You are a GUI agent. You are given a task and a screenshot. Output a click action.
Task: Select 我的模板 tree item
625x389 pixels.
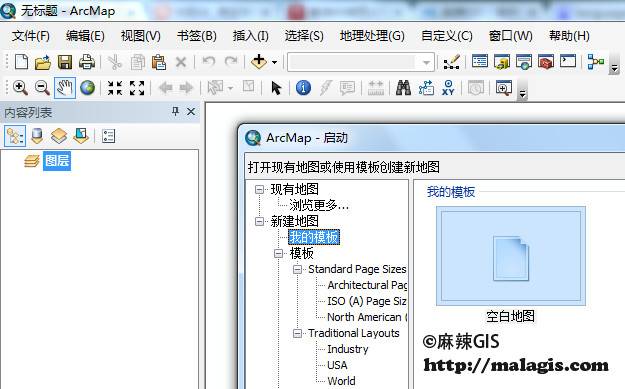[x=314, y=238]
